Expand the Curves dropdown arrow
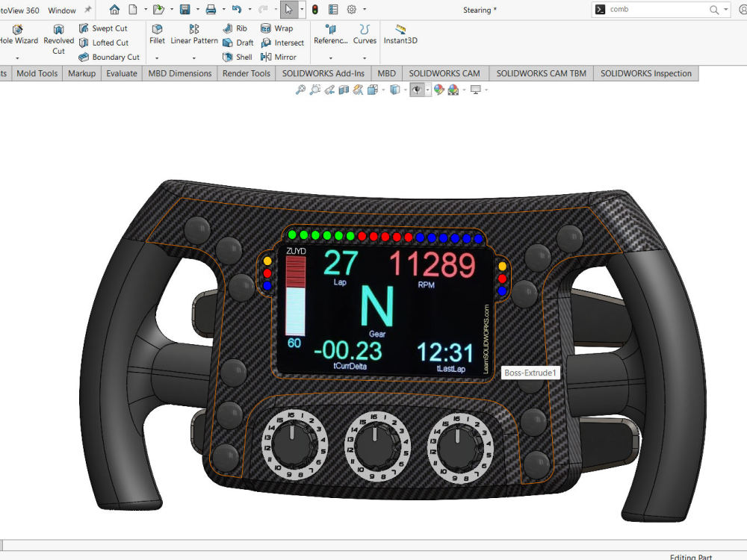Viewport: 747px width, 560px height. (365, 58)
